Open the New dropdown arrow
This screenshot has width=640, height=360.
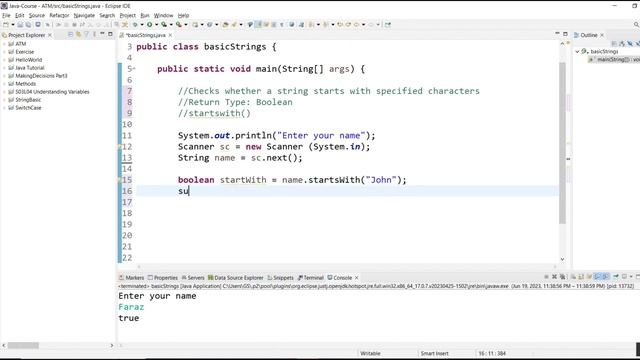[x=13, y=24]
